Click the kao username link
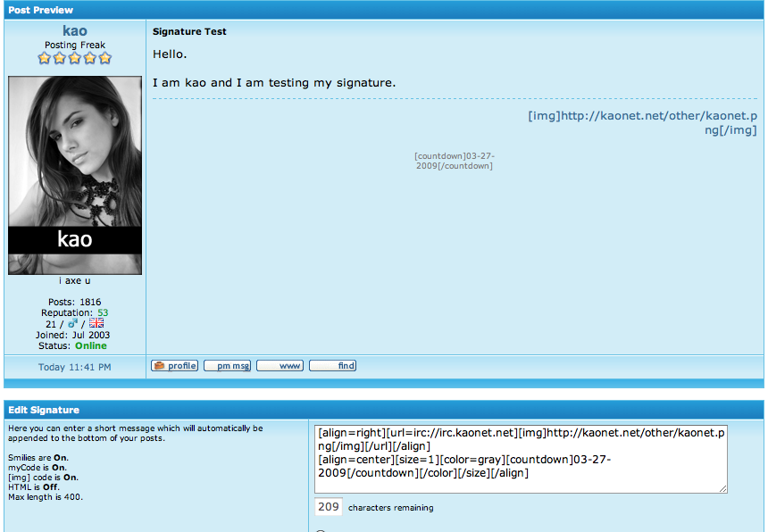This screenshot has height=532, width=768. (x=75, y=31)
